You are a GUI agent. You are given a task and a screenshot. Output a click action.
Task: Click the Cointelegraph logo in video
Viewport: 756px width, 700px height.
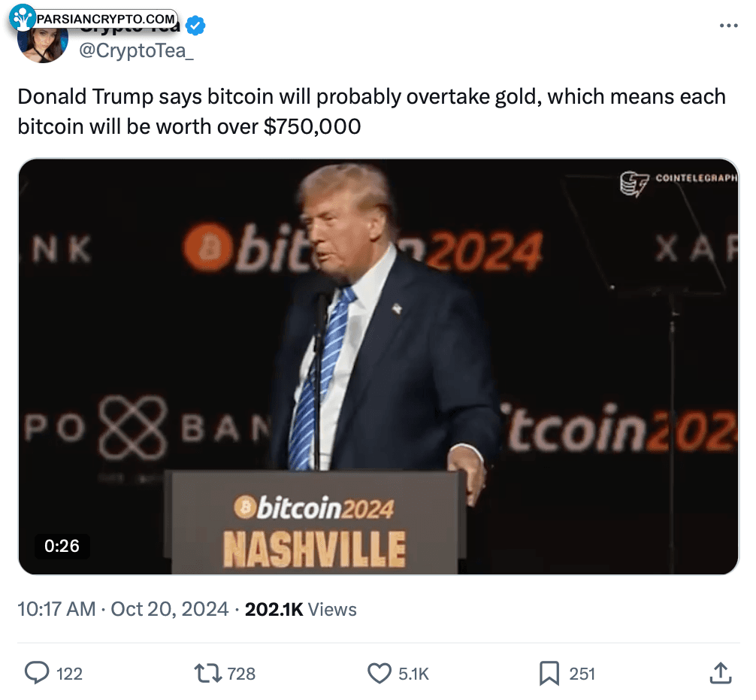tap(679, 183)
